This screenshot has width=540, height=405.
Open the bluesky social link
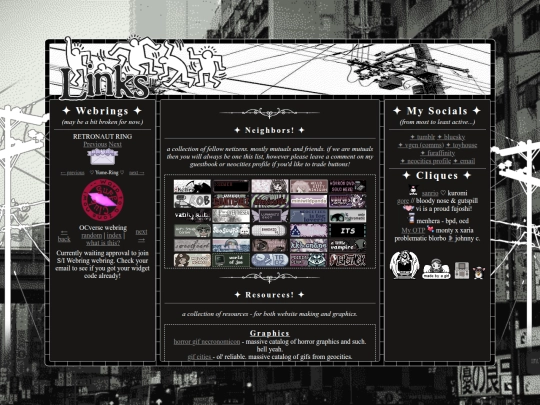tap(451, 137)
